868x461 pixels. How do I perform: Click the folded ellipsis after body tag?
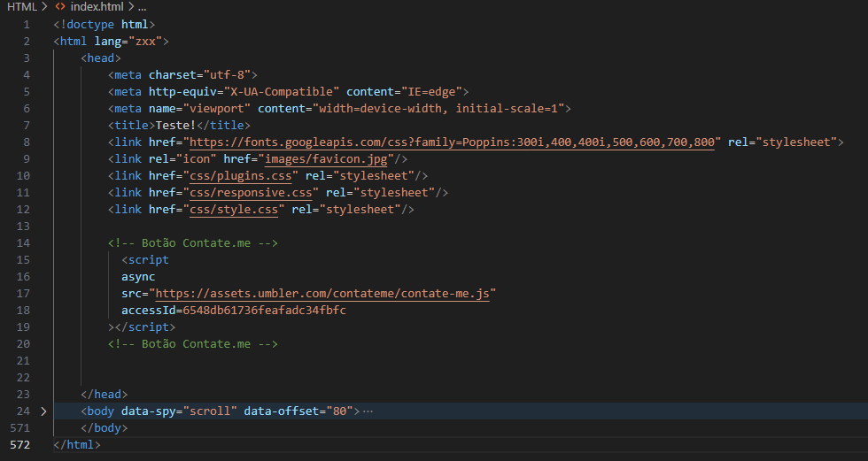pyautogui.click(x=368, y=411)
